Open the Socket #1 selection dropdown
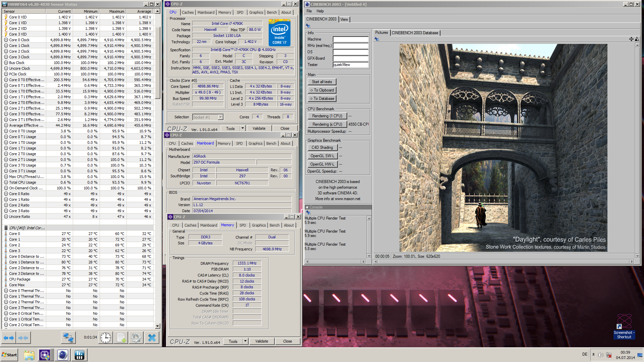Image resolution: width=644 pixels, height=362 pixels. click(x=220, y=117)
